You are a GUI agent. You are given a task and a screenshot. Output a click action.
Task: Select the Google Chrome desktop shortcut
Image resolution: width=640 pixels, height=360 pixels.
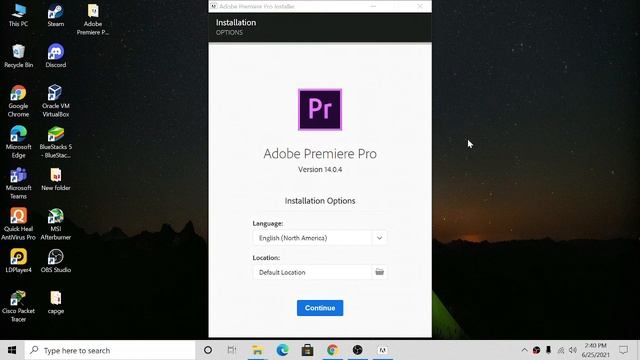(18, 101)
